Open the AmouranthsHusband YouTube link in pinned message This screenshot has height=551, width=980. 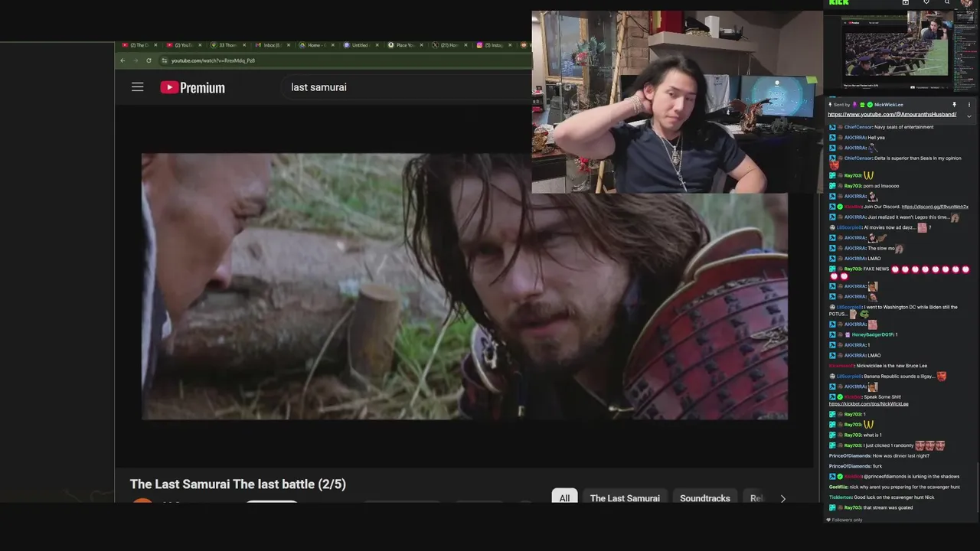892,115
